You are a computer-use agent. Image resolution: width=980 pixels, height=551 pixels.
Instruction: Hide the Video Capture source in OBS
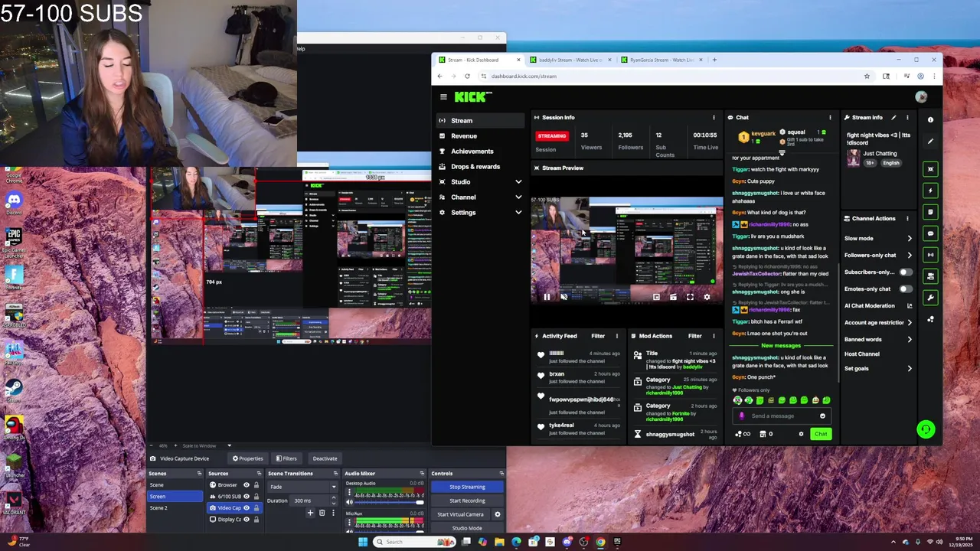click(247, 507)
